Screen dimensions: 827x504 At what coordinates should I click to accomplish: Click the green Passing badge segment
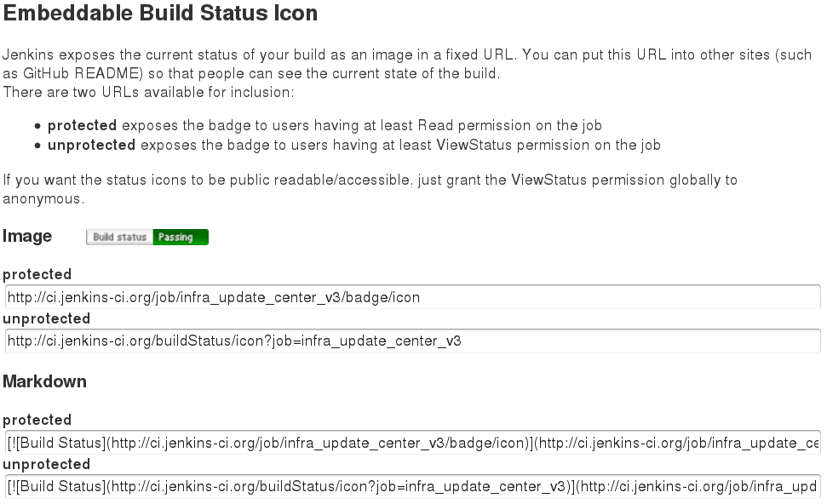[181, 238]
